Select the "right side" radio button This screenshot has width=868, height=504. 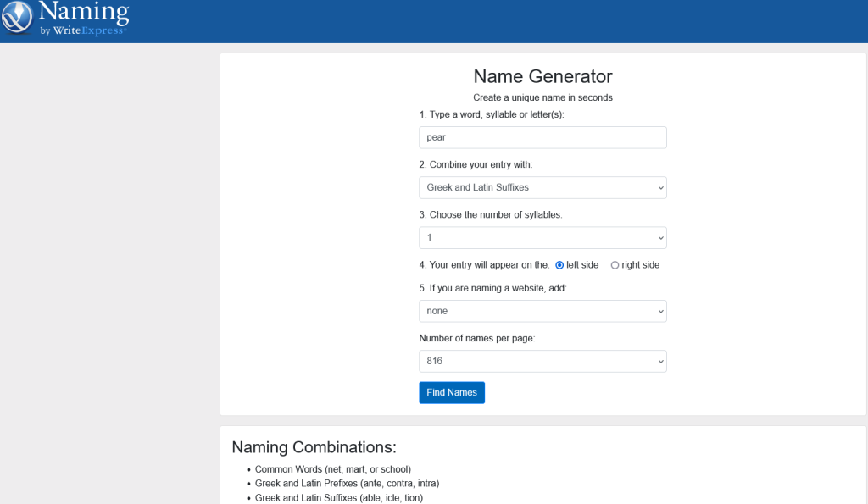click(615, 265)
